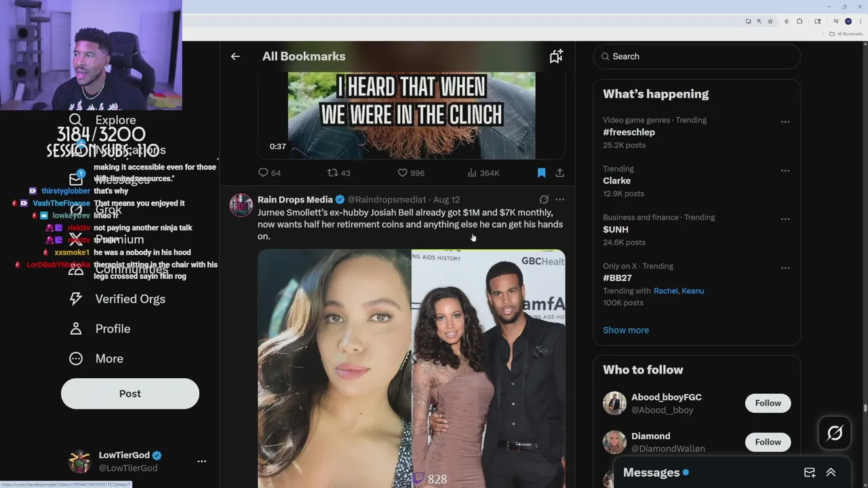This screenshot has width=868, height=488.
Task: Open Abood_bboyFGC profile avatar
Action: (614, 403)
